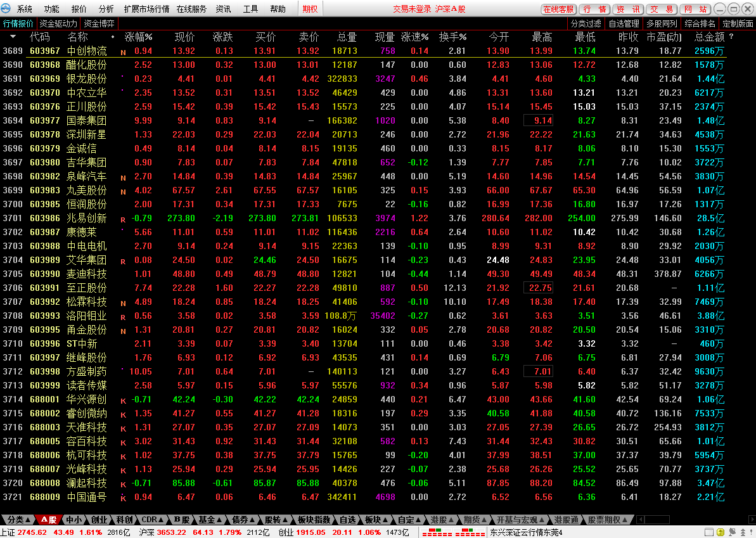Viewport: 756px width, 538px height.
Task: Open the 分析 menu
Action: pos(106,9)
